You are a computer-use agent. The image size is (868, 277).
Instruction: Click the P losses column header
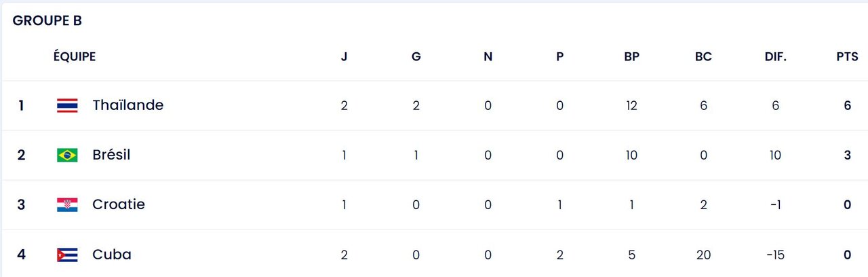pyautogui.click(x=559, y=57)
